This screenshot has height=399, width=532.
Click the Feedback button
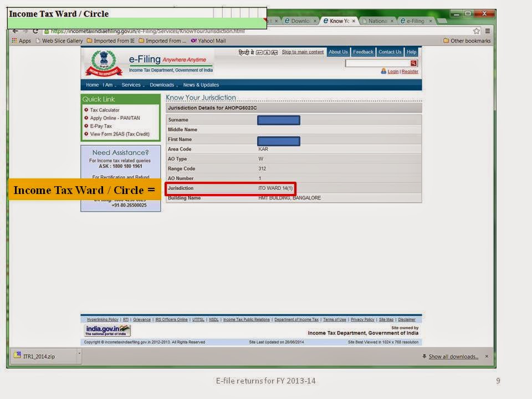362,52
